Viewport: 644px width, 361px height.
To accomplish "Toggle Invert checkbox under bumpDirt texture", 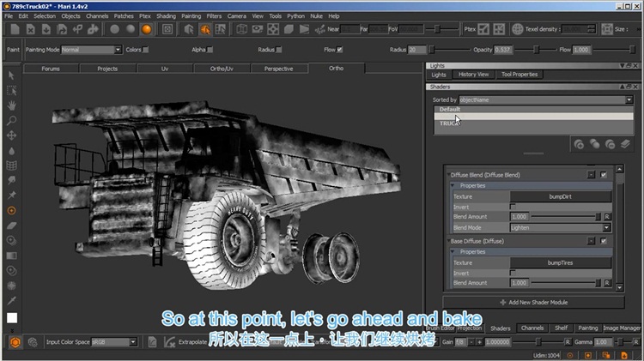I will point(513,207).
